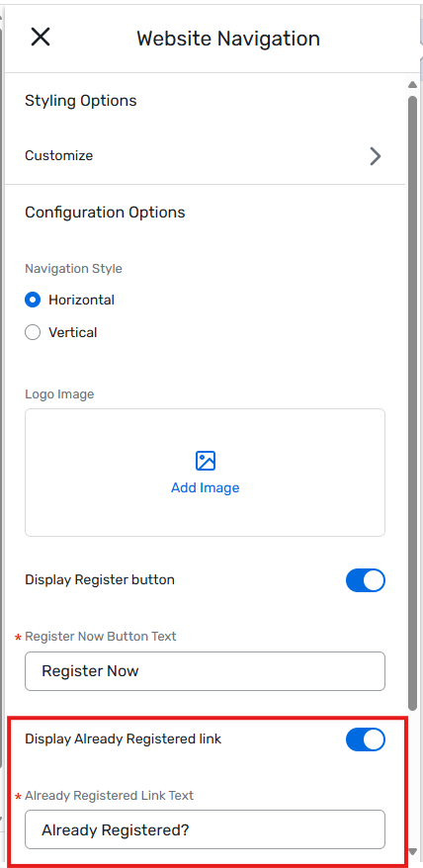The image size is (423, 868).
Task: Click the Configuration Options heading
Action: coord(105,213)
